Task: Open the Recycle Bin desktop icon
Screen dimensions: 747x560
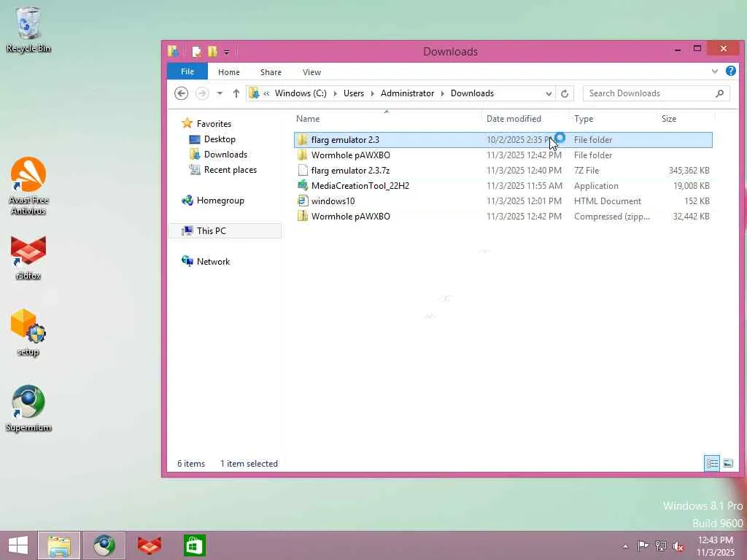Action: point(28,28)
